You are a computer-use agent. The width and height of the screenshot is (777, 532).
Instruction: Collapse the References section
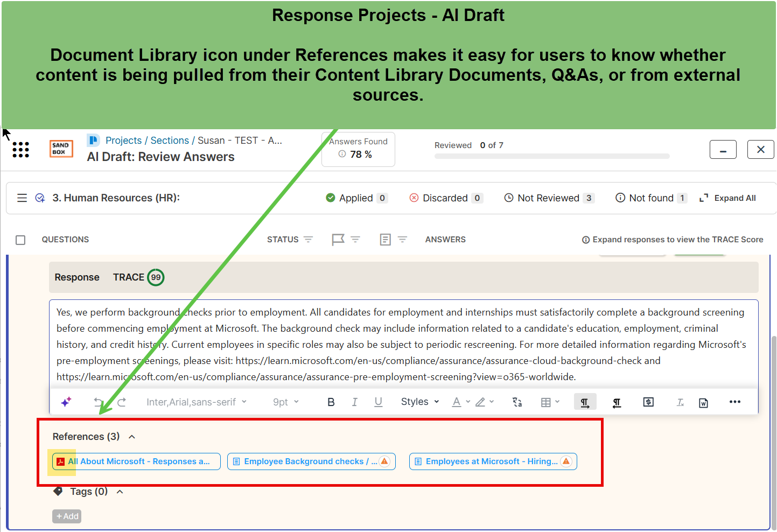(x=132, y=437)
